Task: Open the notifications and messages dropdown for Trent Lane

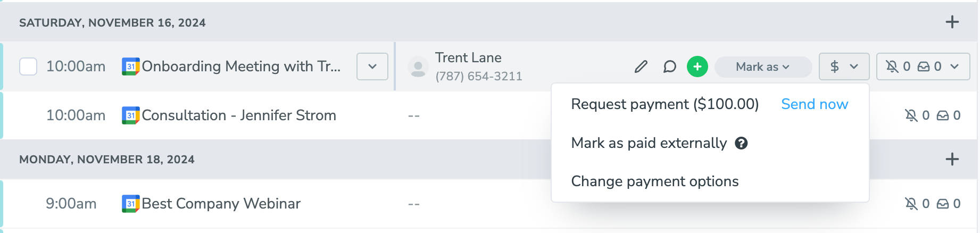Action: (x=923, y=66)
